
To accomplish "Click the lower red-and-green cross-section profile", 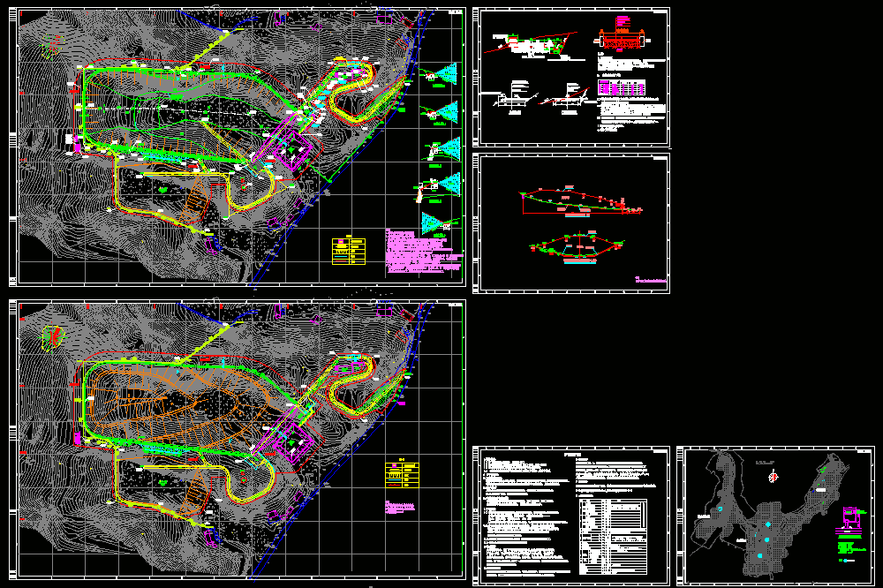I will [x=577, y=246].
